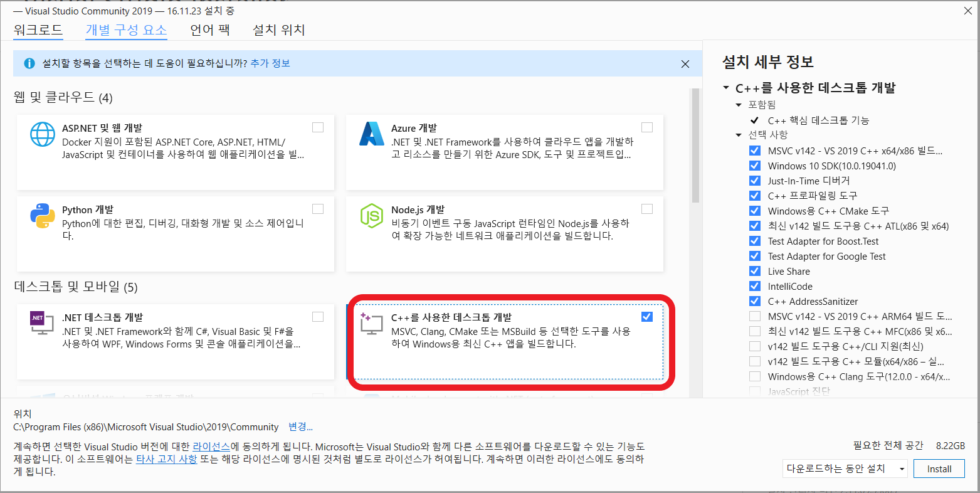This screenshot has height=493, width=980.
Task: Dismiss the info banner with the X
Action: 685,64
